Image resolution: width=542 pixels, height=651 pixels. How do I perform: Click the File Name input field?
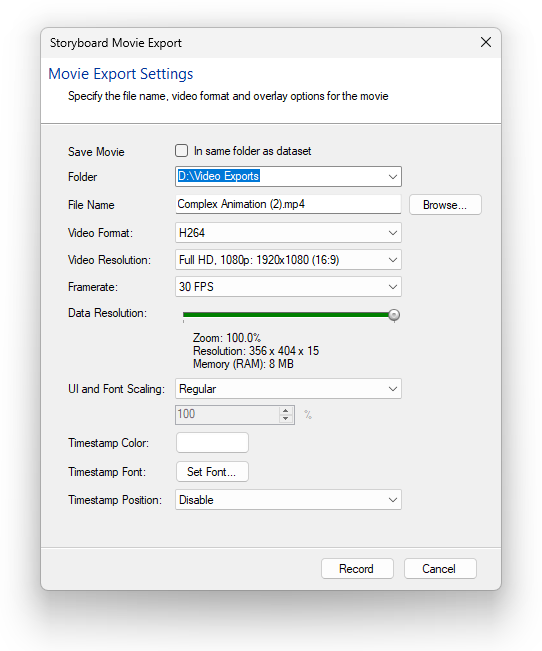pyautogui.click(x=288, y=204)
